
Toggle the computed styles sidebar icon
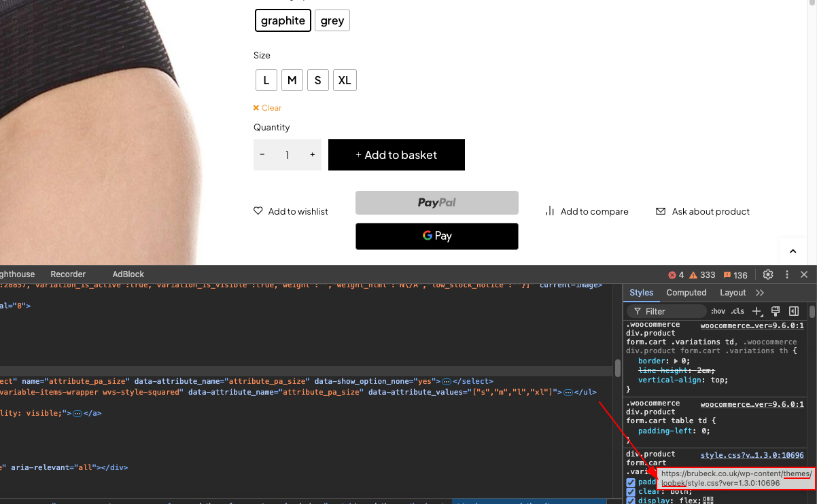[793, 311]
